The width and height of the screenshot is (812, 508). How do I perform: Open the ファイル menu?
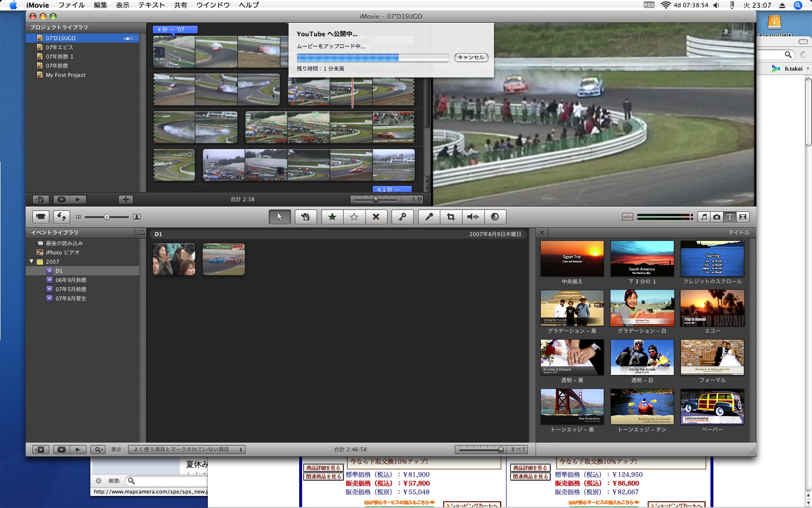[72, 5]
